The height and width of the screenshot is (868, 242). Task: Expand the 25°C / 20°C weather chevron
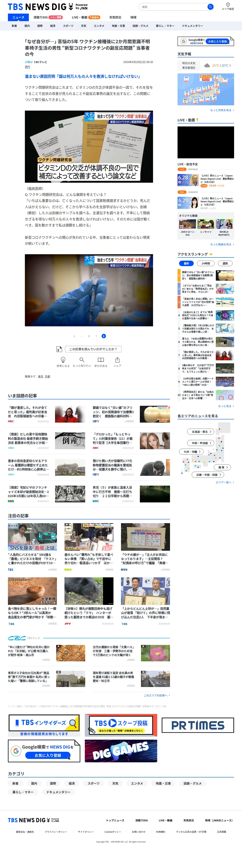230,65
